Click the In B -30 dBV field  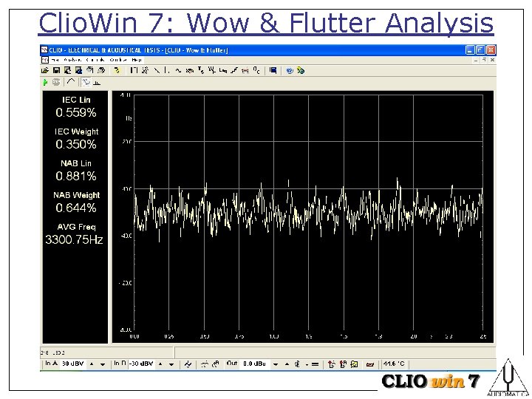click(x=141, y=364)
